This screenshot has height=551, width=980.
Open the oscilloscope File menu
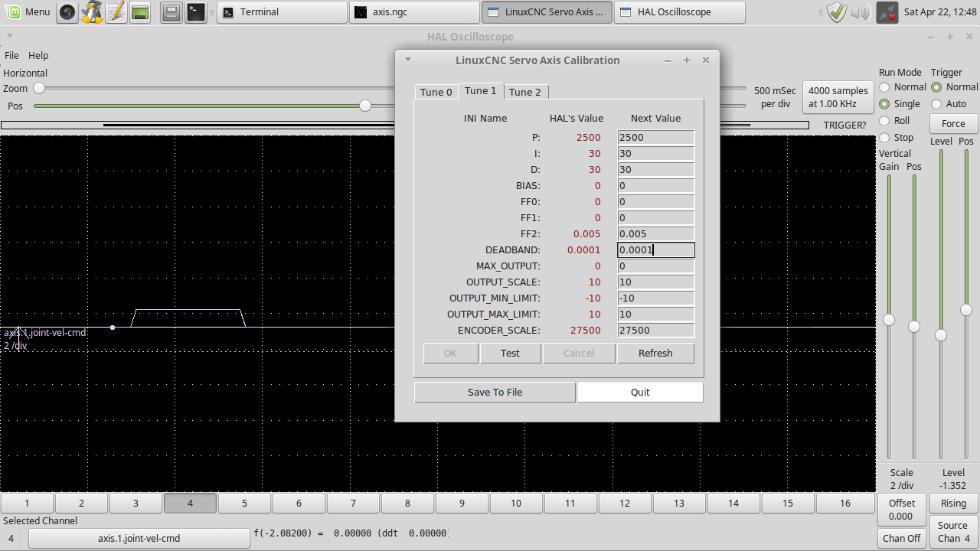pos(11,55)
